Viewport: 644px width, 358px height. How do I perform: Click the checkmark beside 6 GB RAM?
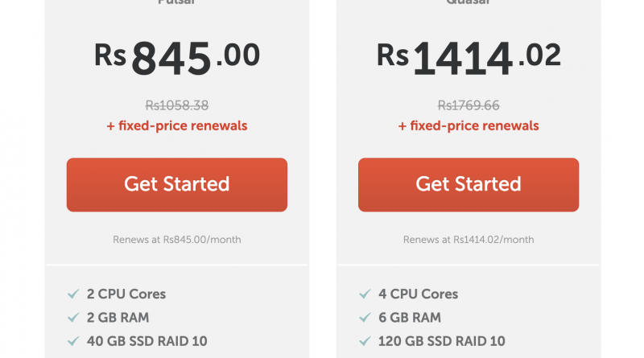pos(365,317)
